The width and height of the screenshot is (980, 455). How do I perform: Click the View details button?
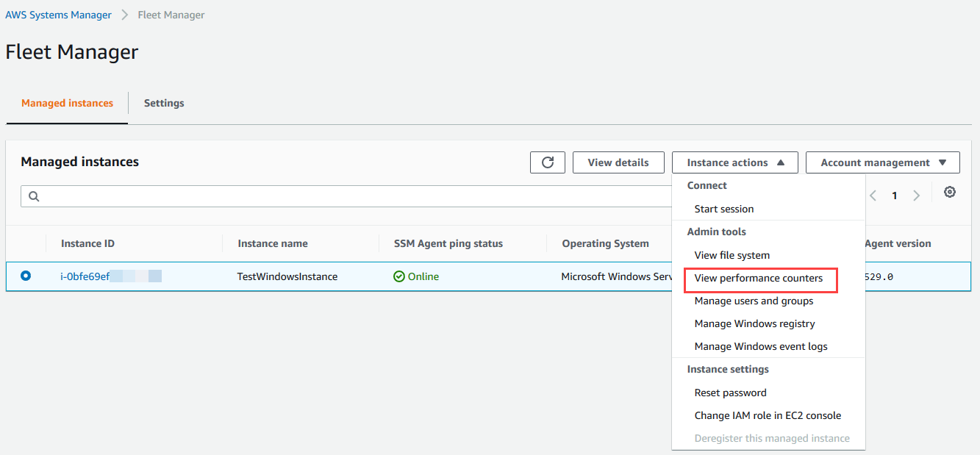coord(618,162)
